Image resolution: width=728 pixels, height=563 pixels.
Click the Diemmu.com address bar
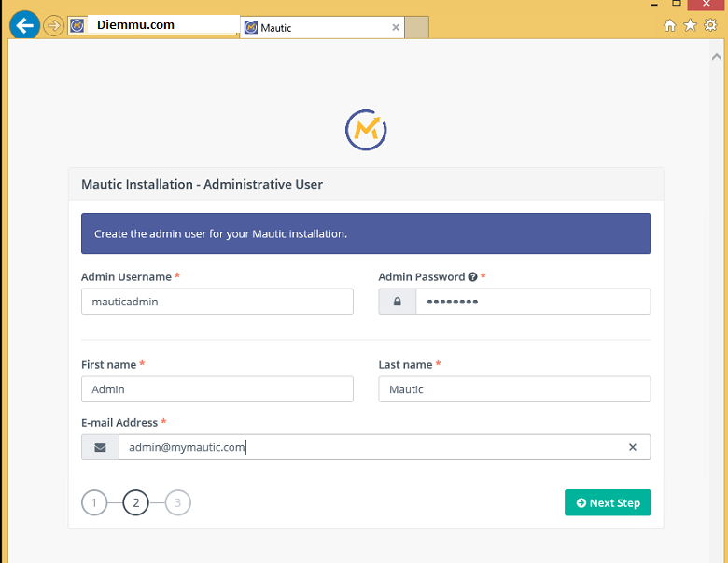(x=153, y=25)
